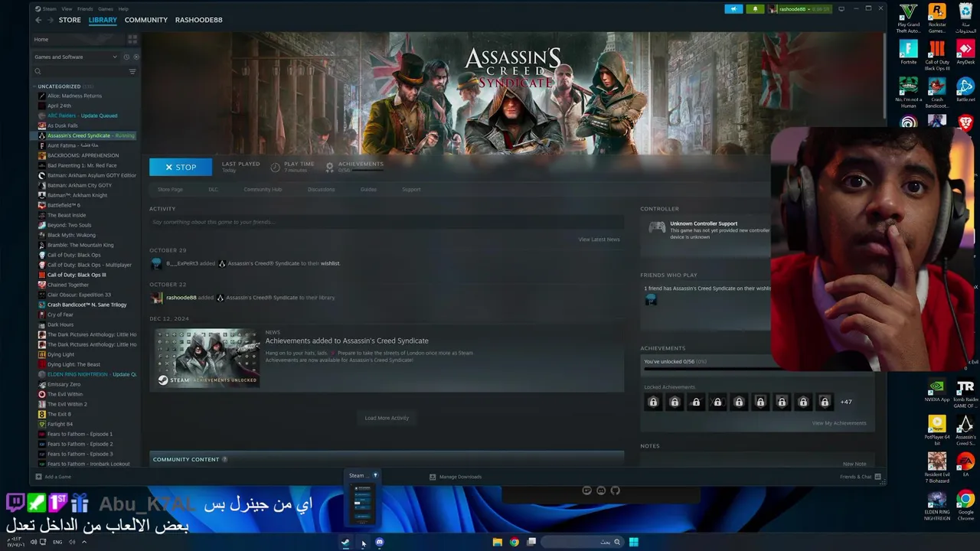The height and width of the screenshot is (551, 980).
Task: Open AnyDesk desktop shortcut
Action: point(965,54)
